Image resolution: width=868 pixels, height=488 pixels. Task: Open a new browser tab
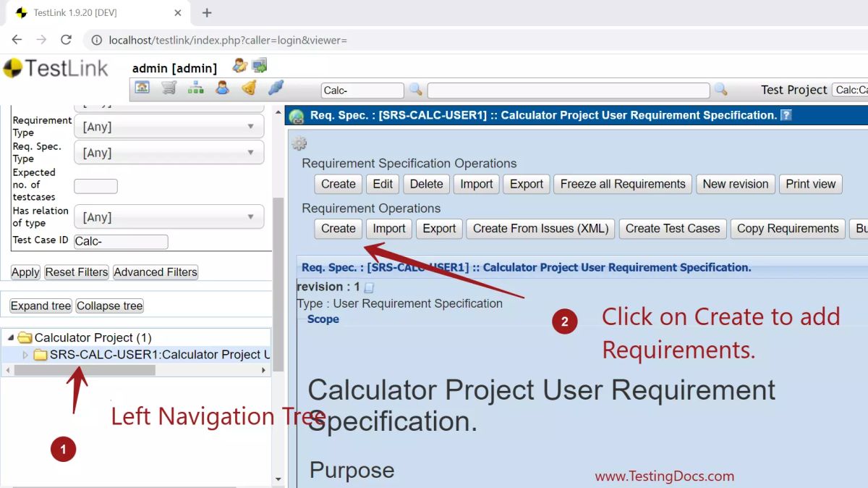click(x=207, y=12)
